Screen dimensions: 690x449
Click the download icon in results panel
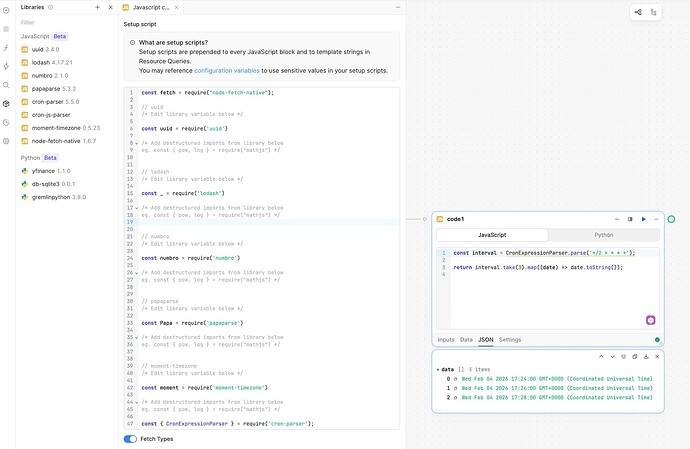coord(646,357)
